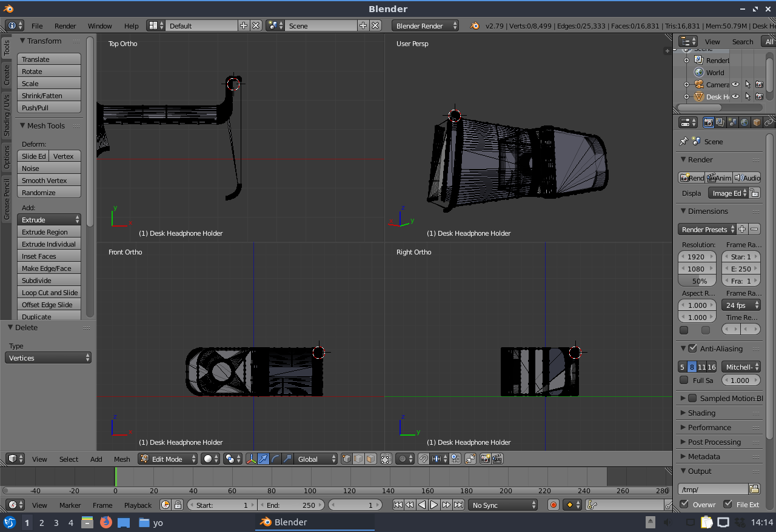
Task: Enable the Full Sample checkbox
Action: 684,381
